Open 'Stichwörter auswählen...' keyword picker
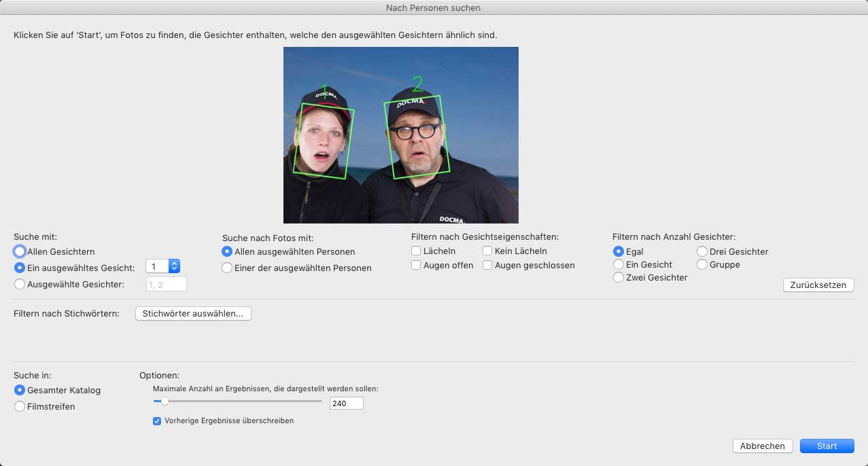This screenshot has width=868, height=466. [193, 313]
